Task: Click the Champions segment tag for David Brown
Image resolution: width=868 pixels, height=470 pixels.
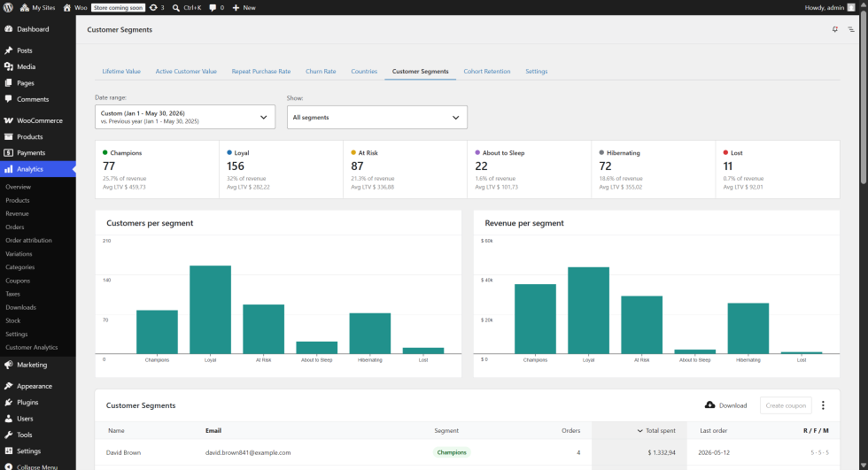Action: [452, 452]
